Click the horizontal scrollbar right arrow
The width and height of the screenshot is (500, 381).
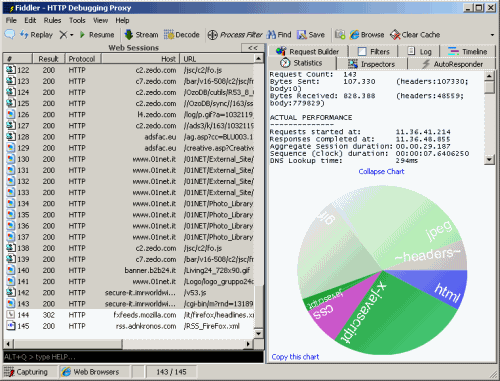[248, 344]
